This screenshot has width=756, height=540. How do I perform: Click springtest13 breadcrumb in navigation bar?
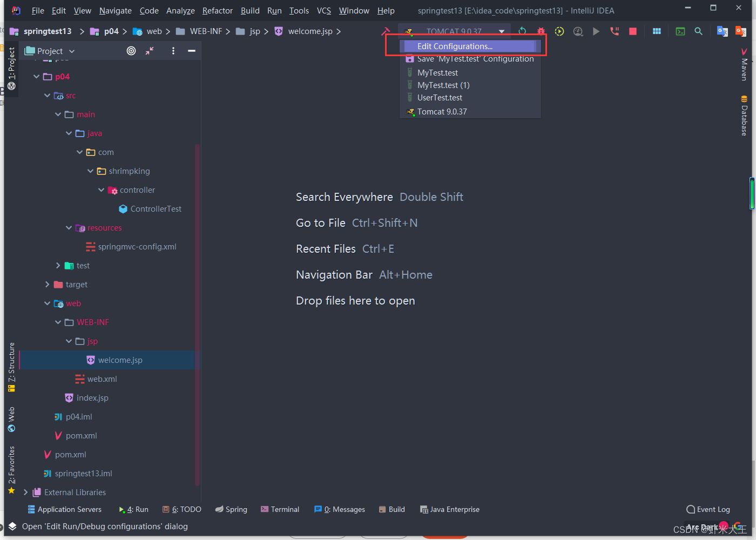pyautogui.click(x=41, y=31)
